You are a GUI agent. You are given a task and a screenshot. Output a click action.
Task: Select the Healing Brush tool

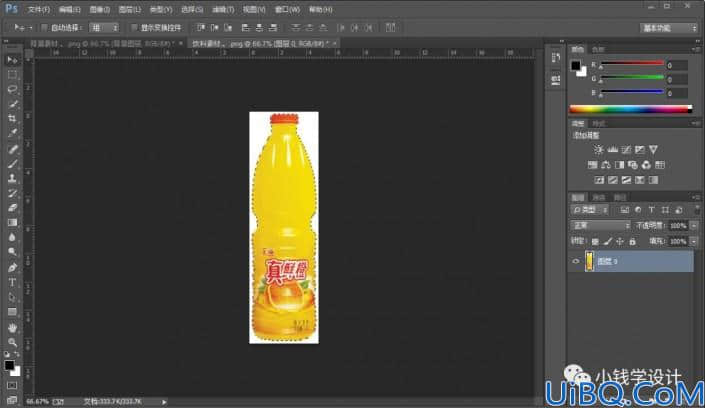12,149
